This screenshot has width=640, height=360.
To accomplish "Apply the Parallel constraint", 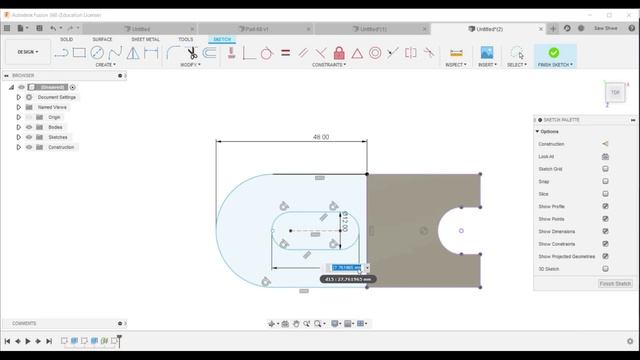I will click(303, 53).
